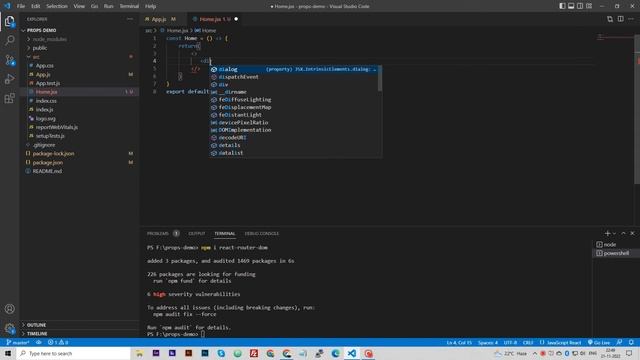Click the master branch in status bar
This screenshot has height=360, width=640.
[x=18, y=342]
